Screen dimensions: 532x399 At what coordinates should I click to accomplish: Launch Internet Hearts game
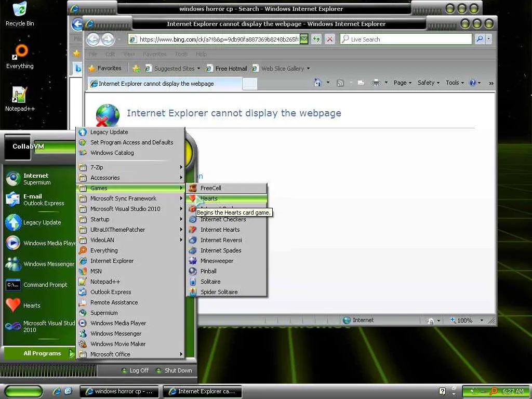pyautogui.click(x=227, y=230)
